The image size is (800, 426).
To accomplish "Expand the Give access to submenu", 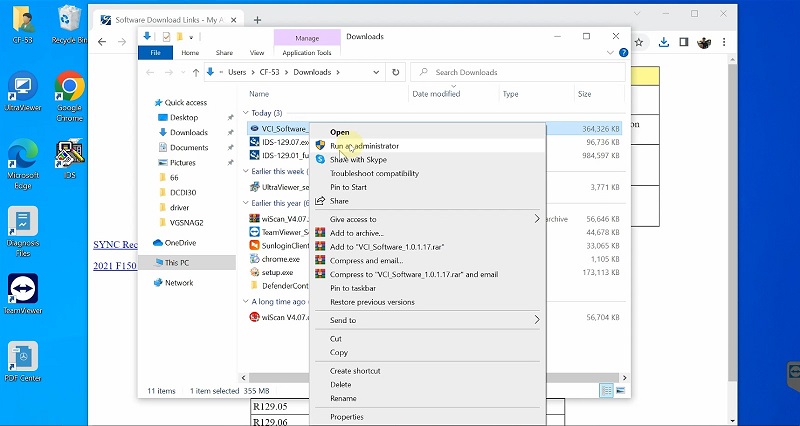I will click(537, 218).
